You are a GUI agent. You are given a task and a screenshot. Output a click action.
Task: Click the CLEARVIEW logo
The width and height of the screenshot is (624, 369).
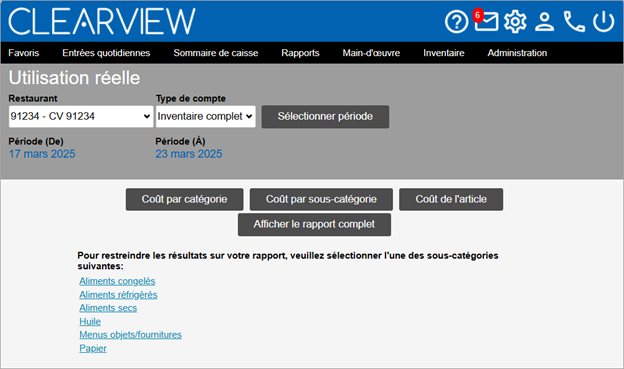click(102, 21)
